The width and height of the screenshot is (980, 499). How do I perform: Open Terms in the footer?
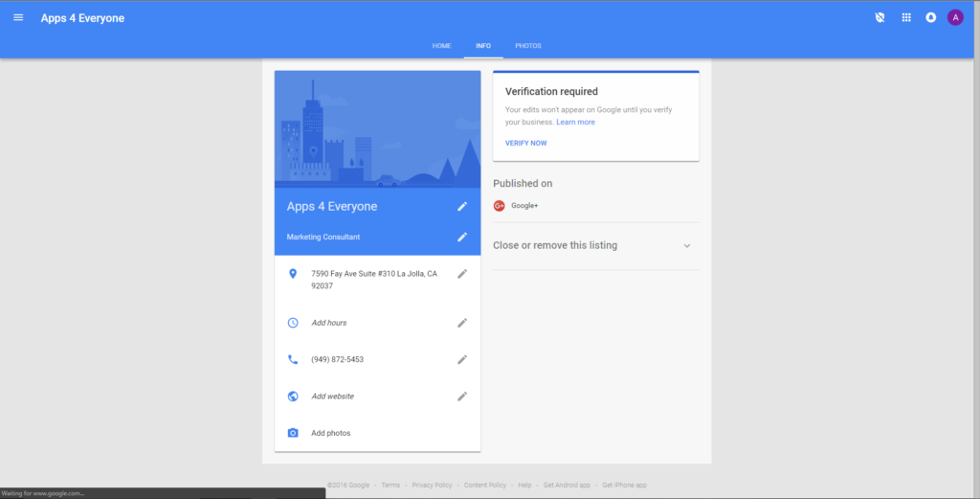[x=390, y=486]
